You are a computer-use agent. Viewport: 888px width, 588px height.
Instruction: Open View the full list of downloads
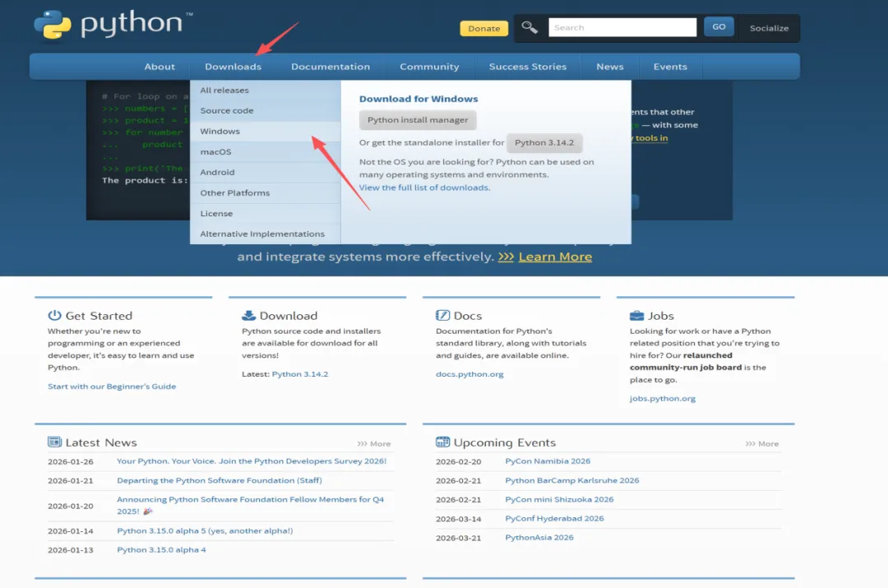click(x=424, y=188)
